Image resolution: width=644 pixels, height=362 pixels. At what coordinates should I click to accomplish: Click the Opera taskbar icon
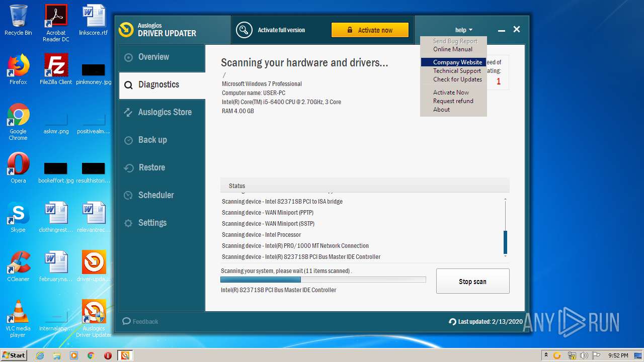tap(108, 355)
